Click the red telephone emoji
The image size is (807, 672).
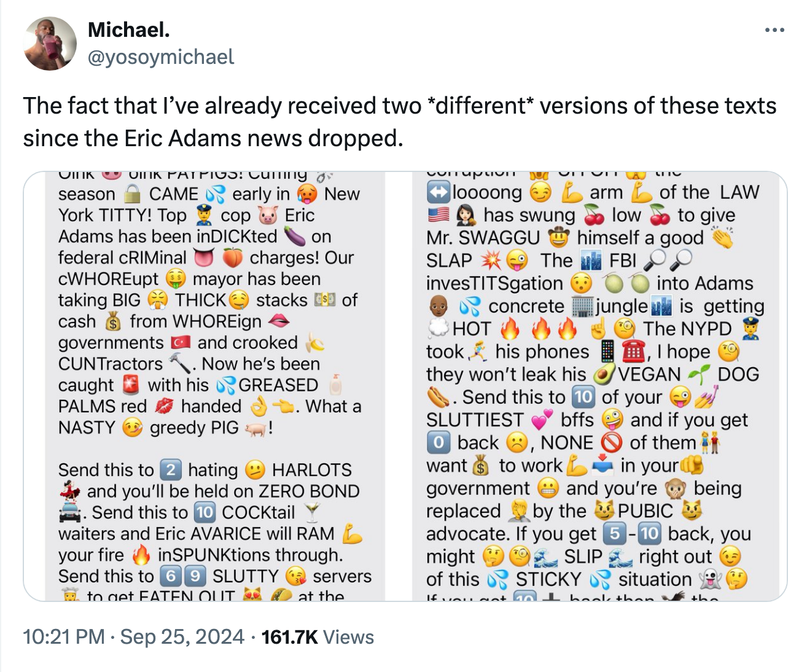(x=633, y=352)
